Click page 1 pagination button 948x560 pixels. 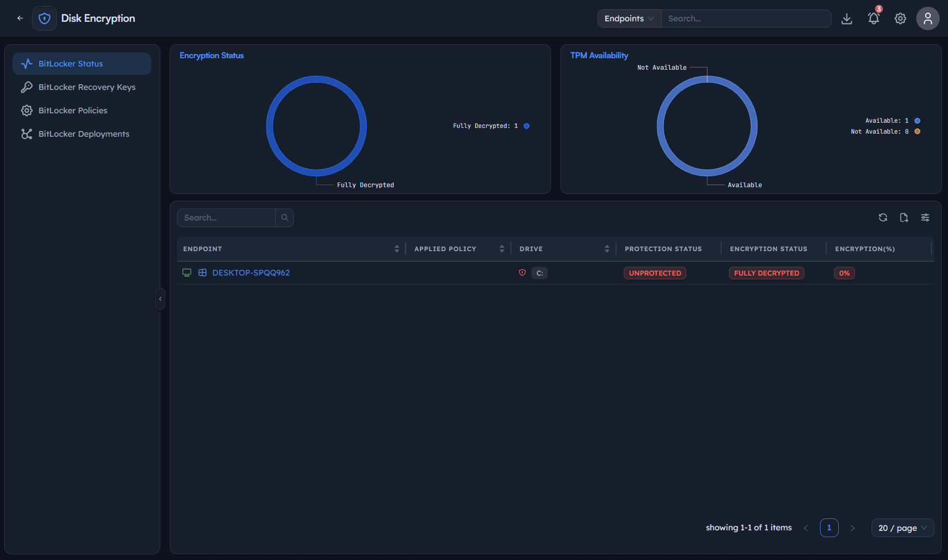click(829, 528)
